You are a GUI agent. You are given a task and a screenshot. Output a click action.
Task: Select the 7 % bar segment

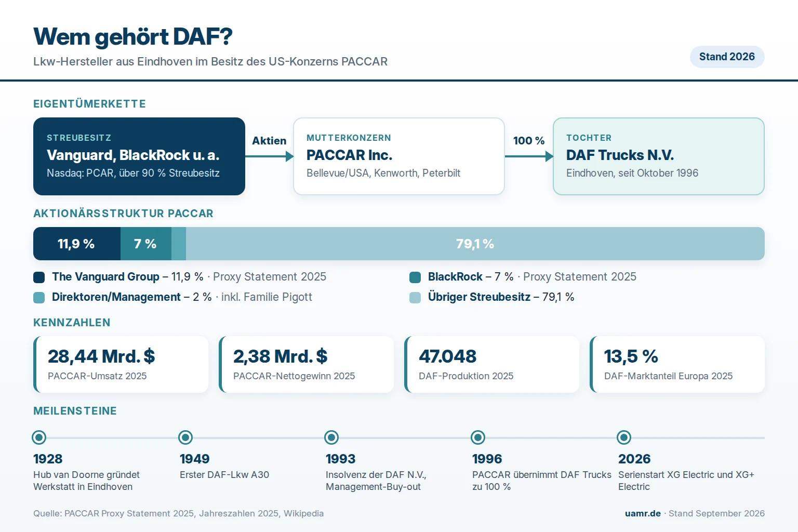(146, 244)
